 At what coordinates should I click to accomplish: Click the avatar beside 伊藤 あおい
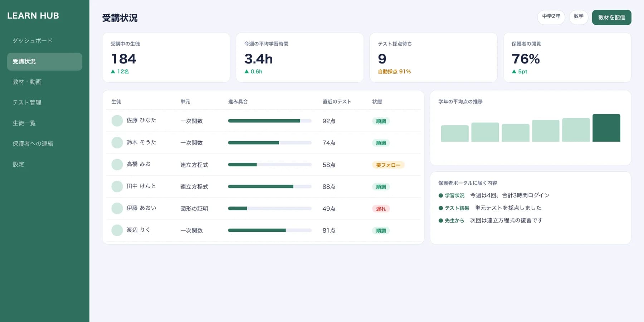pyautogui.click(x=117, y=208)
